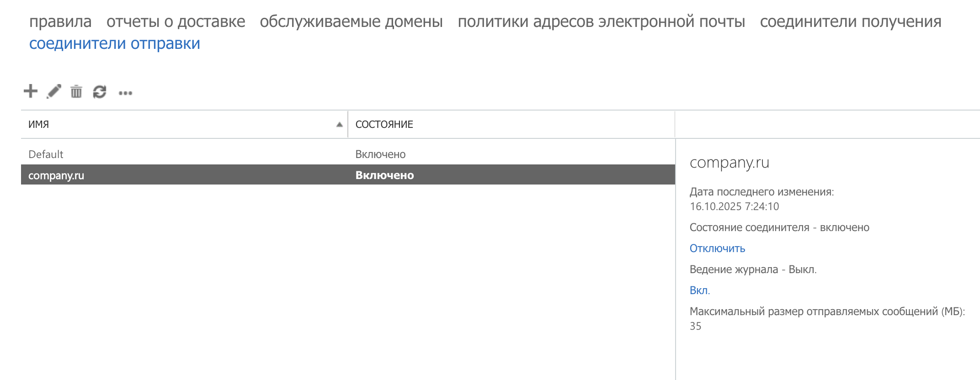Click Включено status of Default connector
Viewport: 980px width, 380px height.
[380, 154]
